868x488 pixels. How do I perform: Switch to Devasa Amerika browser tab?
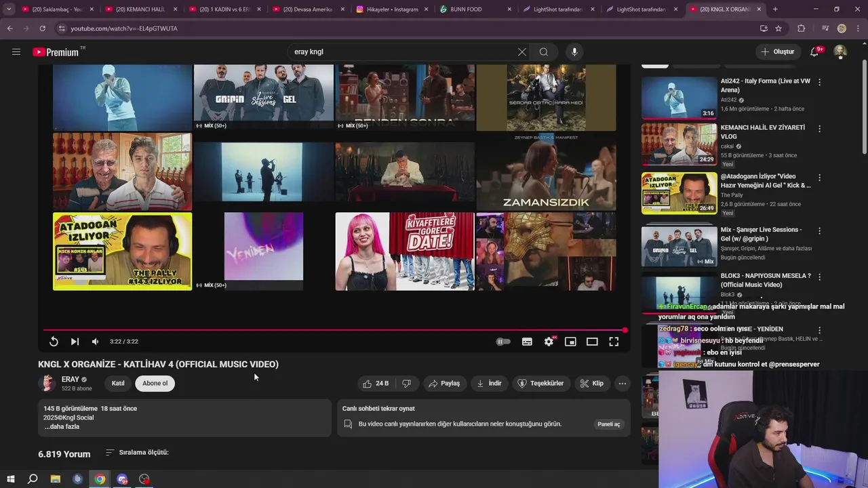(x=308, y=9)
